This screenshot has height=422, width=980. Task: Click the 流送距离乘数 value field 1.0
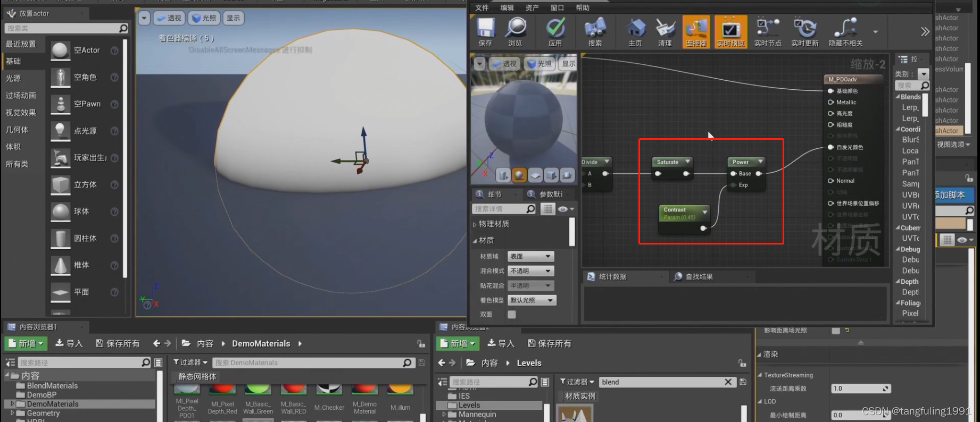(860, 389)
